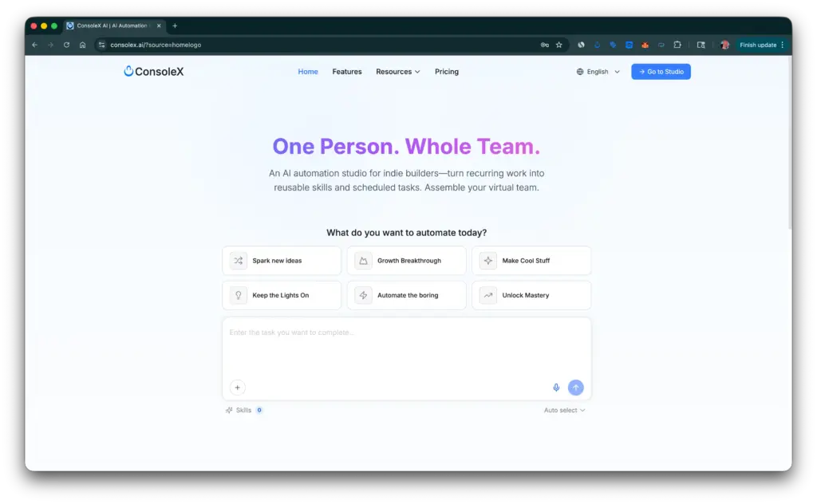Open the plus attachment button in the prompt box
The width and height of the screenshot is (817, 504).
237,387
